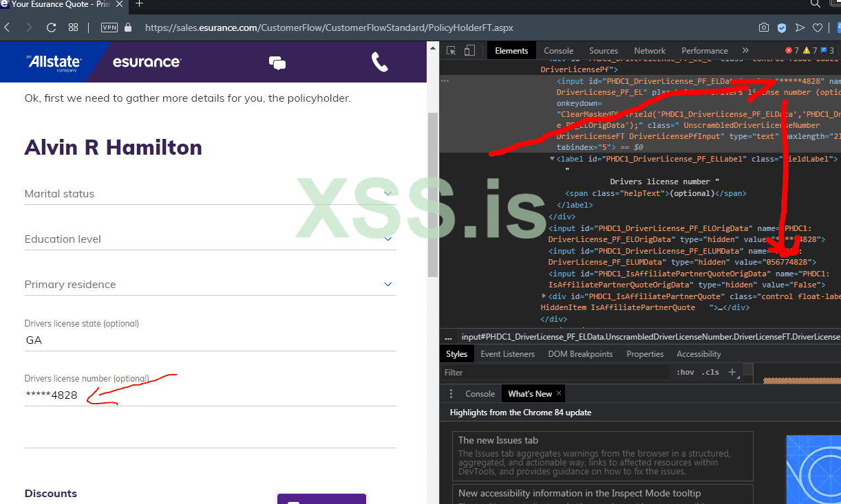Open the drawer three-dot menu icon
The width and height of the screenshot is (841, 504).
451,394
